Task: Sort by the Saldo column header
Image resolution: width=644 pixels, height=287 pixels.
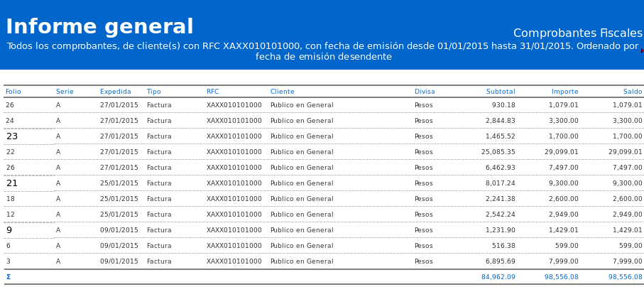Action: pos(632,92)
